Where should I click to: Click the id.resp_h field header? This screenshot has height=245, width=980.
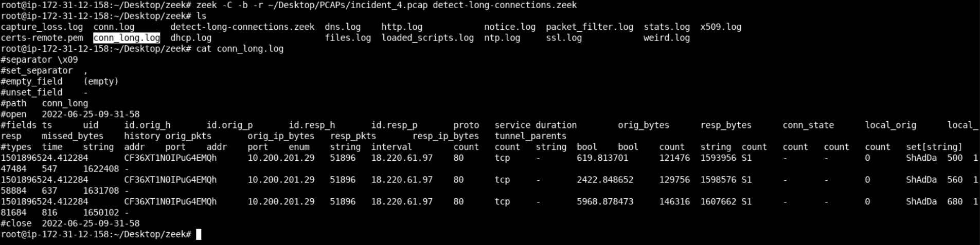pyautogui.click(x=312, y=125)
